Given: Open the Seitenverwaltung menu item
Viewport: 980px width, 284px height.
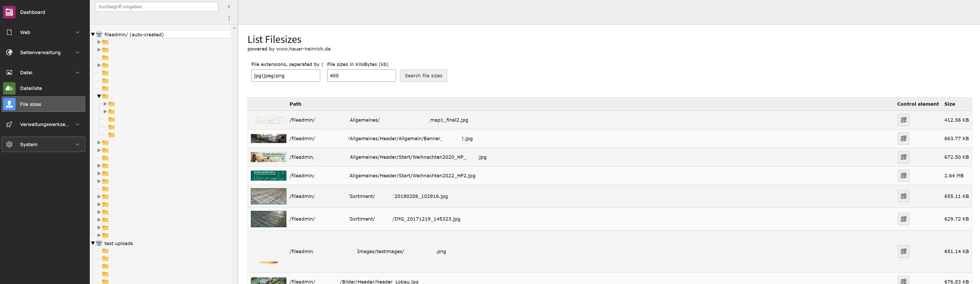Looking at the screenshot, I should [43, 53].
